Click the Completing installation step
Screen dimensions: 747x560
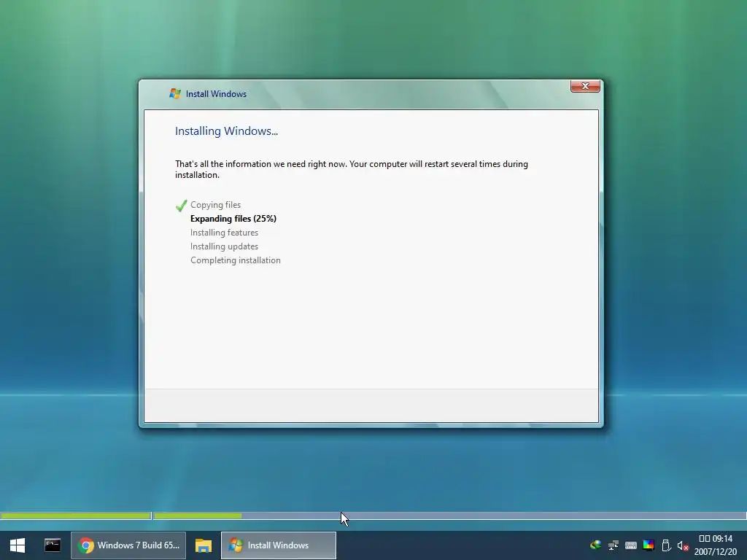tap(236, 260)
